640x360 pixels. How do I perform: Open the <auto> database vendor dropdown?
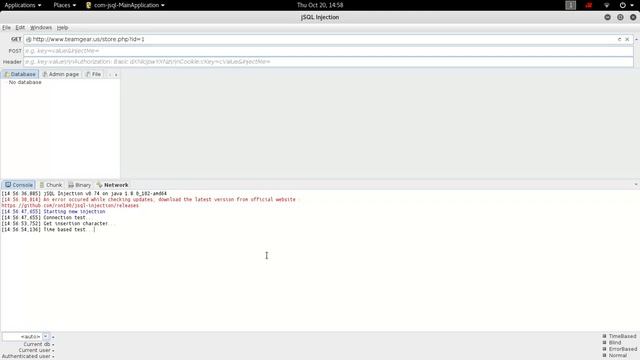(26, 337)
